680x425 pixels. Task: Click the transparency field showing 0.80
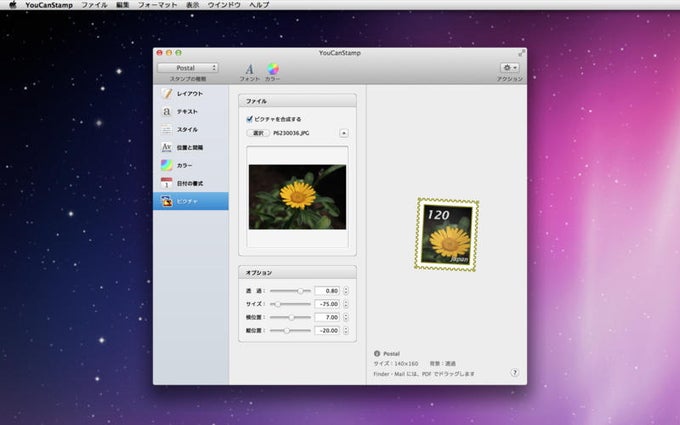point(327,291)
